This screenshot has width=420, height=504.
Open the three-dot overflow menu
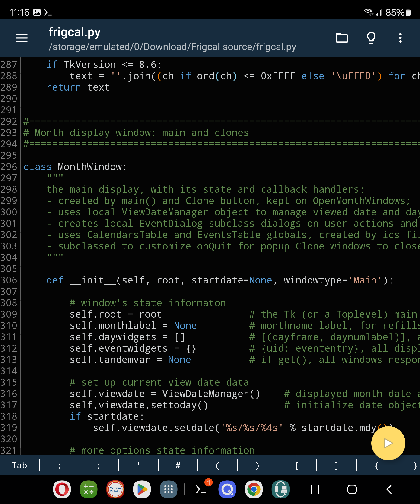tap(400, 38)
